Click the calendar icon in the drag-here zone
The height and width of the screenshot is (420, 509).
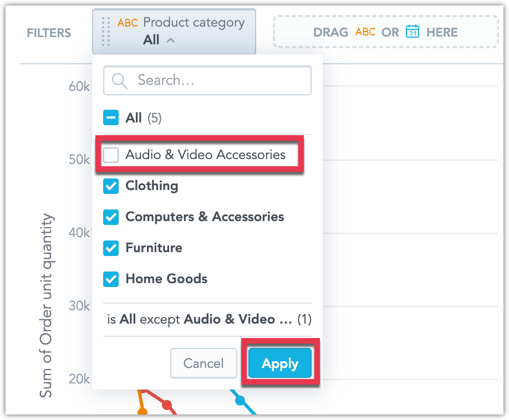411,32
